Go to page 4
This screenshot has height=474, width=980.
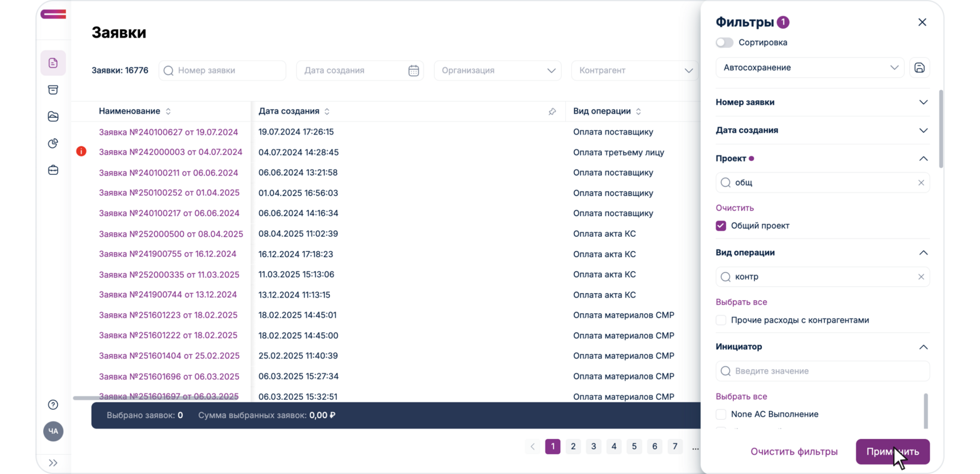[x=614, y=447]
